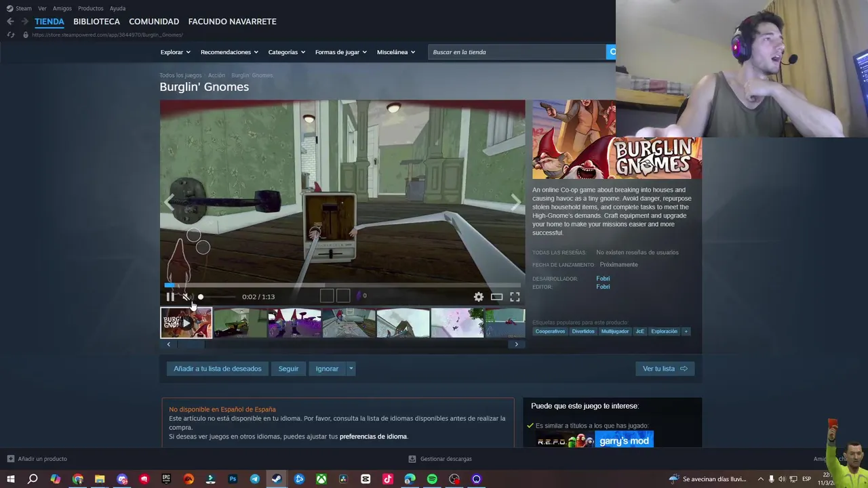
Task: Click the Seguir button
Action: pyautogui.click(x=288, y=369)
